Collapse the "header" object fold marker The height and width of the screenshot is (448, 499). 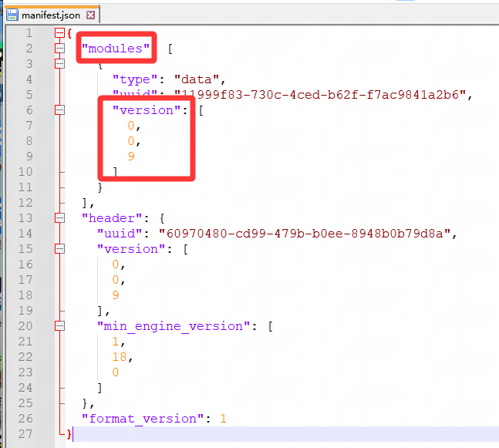[x=59, y=218]
